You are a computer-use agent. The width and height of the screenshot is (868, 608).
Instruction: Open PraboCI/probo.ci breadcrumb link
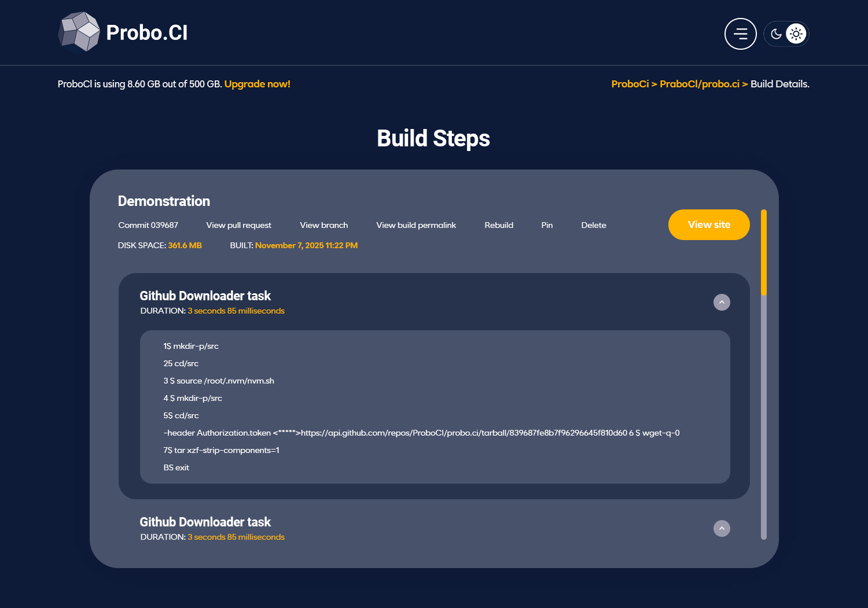(x=700, y=84)
